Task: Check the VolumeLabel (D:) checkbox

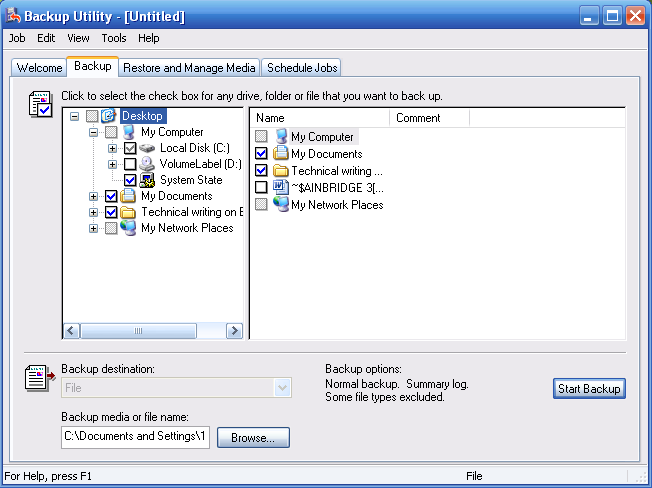Action: click(x=130, y=164)
